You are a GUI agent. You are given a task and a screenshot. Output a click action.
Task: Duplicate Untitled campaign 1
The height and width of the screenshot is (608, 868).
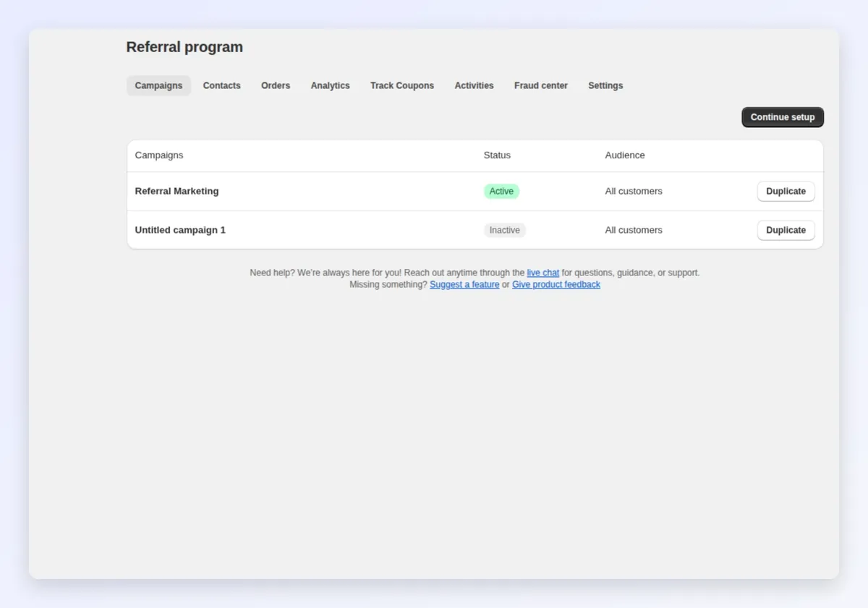click(x=786, y=230)
